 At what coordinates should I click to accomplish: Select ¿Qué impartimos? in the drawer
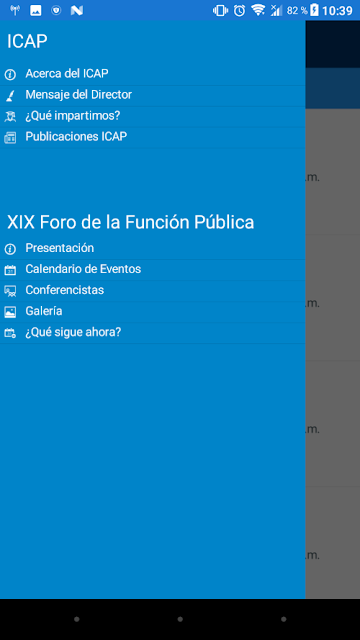click(153, 117)
